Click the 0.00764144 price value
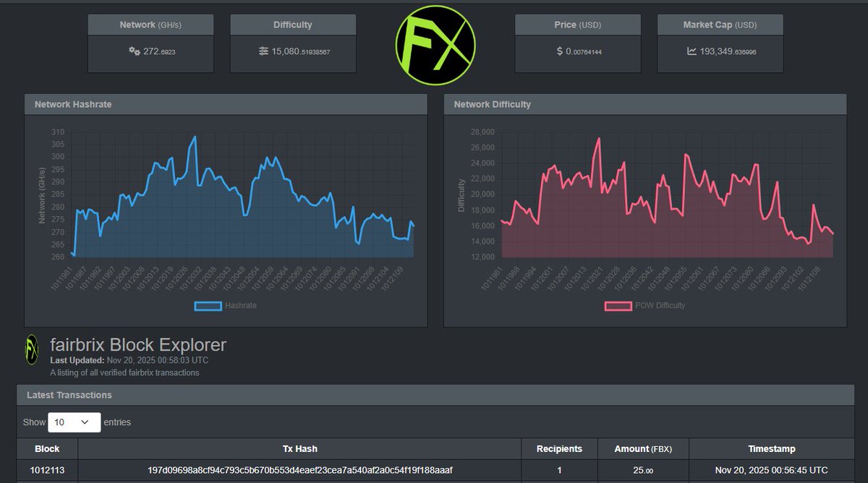Screen dimensions: 868x483 584,52
